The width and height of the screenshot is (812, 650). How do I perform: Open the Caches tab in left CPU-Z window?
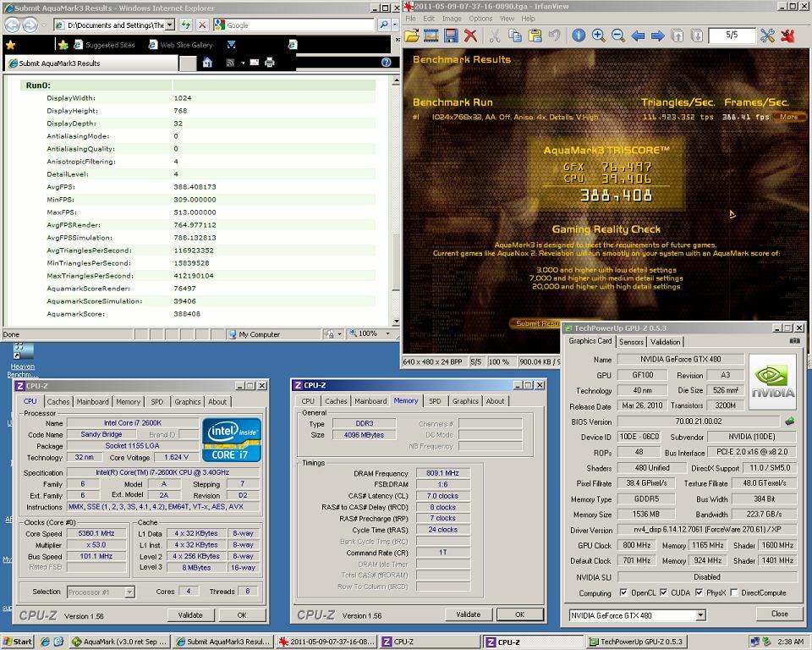(x=58, y=402)
